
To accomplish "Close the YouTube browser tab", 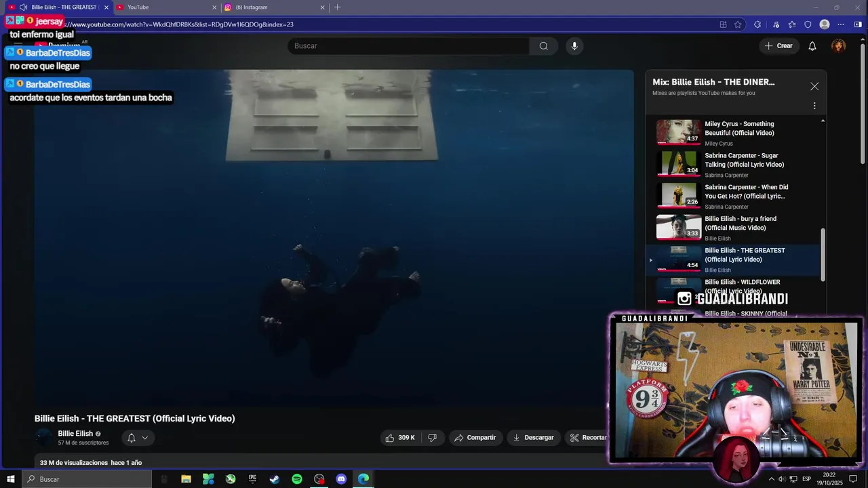I will coord(214,7).
